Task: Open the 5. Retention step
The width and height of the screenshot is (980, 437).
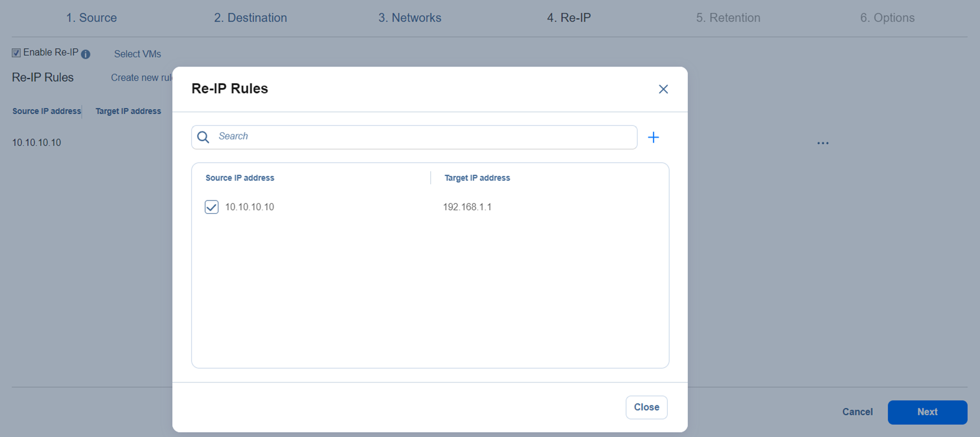Action: (x=728, y=18)
